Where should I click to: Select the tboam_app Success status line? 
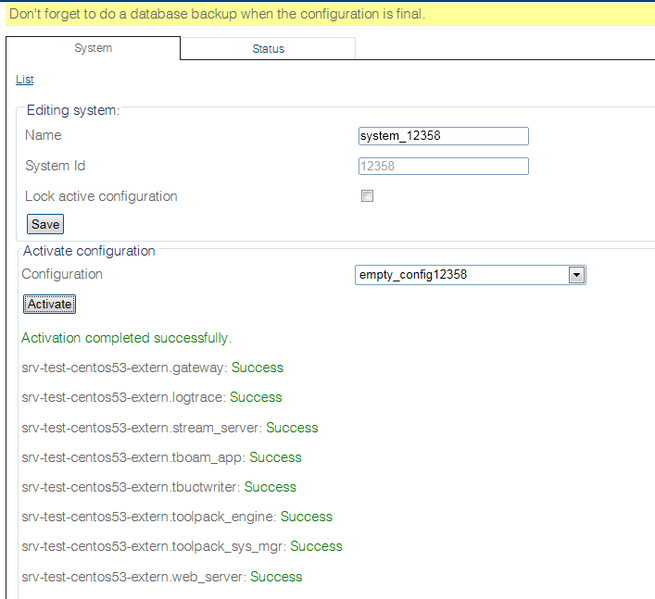click(161, 457)
